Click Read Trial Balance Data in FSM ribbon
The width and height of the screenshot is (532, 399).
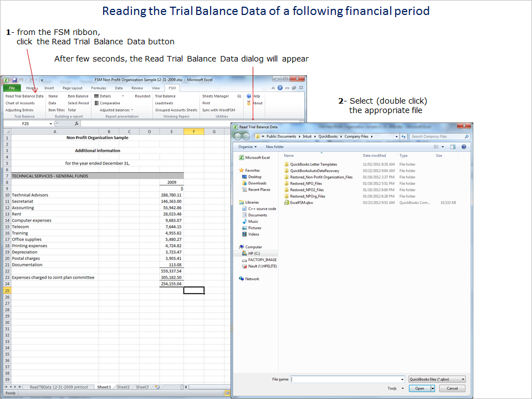point(24,96)
